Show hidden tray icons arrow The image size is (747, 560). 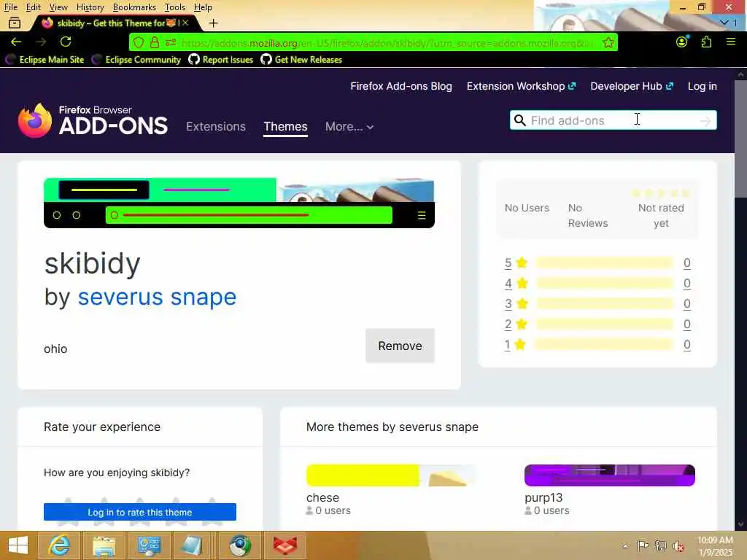625,545
